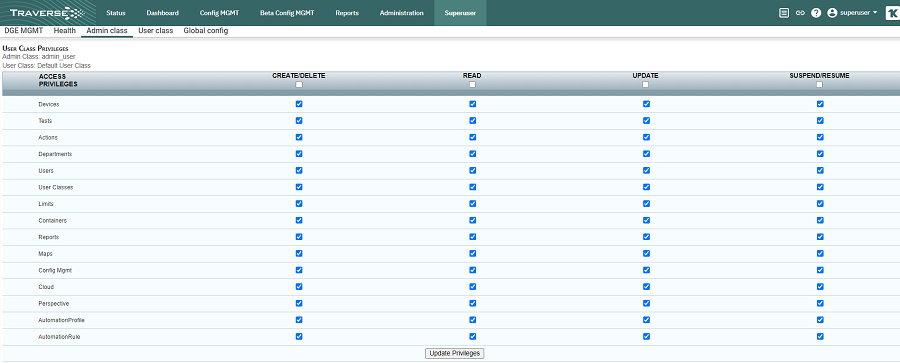Switch to the User class tab

[x=156, y=31]
